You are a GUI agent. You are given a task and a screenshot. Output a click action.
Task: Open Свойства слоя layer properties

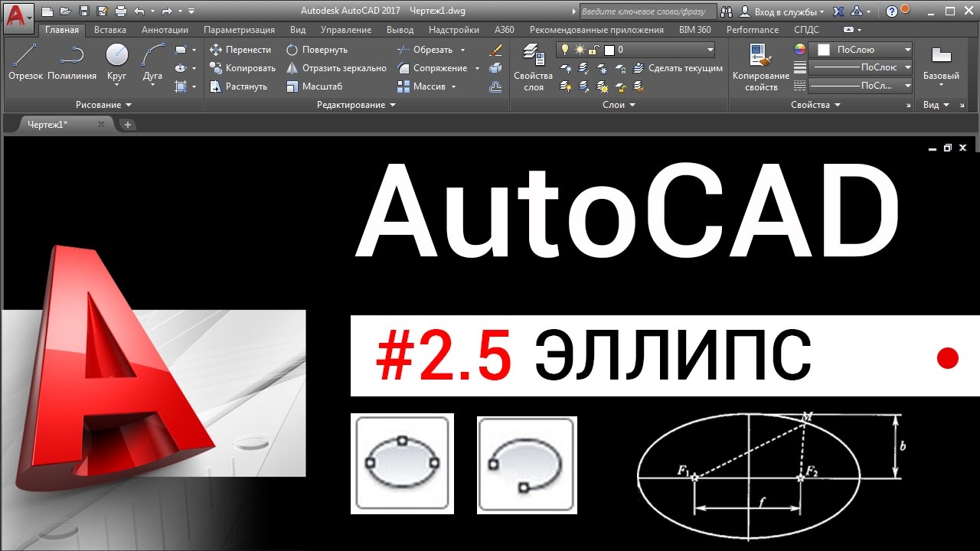[x=533, y=67]
